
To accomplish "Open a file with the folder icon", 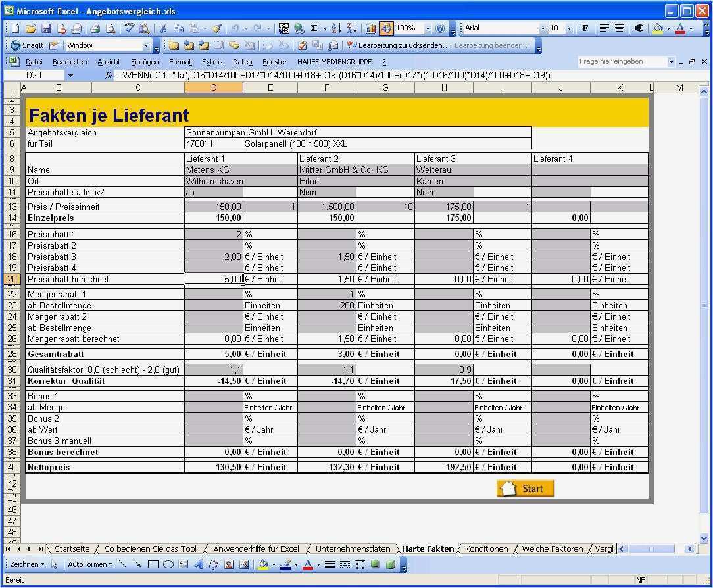I will coord(30,28).
